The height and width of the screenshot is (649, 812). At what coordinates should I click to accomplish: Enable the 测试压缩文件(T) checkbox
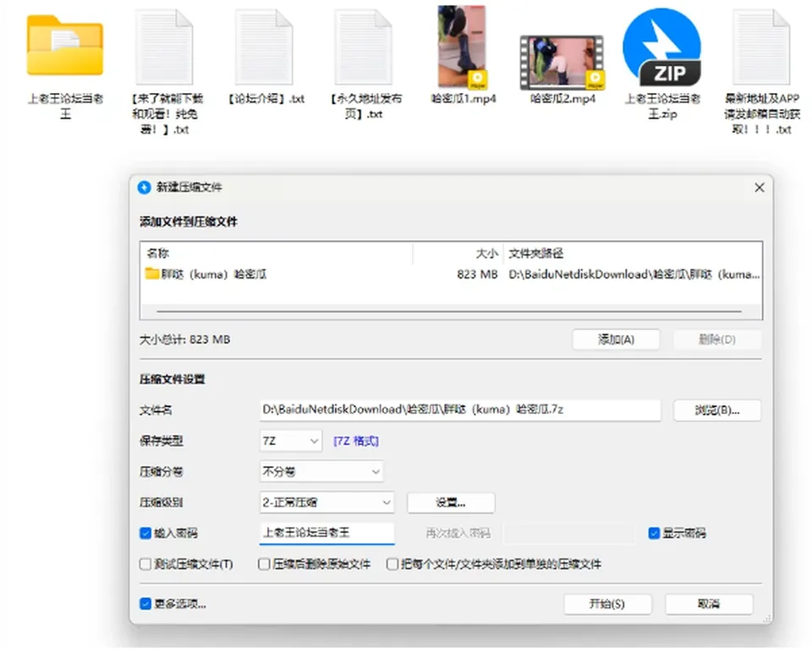tap(145, 564)
